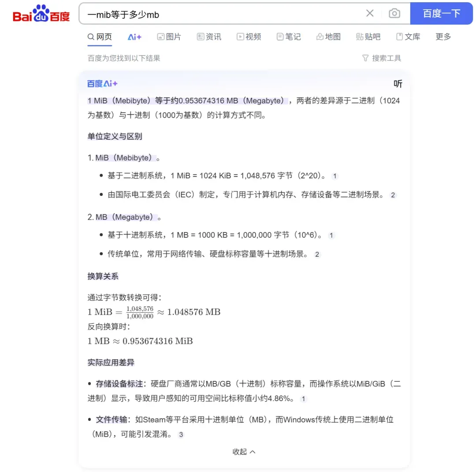Viewport: 476px width, 472px height.
Task: Switch to the AI+ tab
Action: pyautogui.click(x=134, y=37)
